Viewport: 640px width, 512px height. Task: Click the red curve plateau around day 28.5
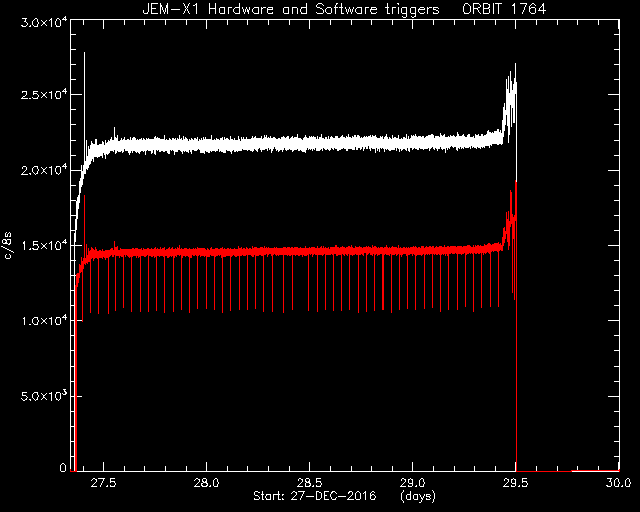pyautogui.click(x=309, y=252)
